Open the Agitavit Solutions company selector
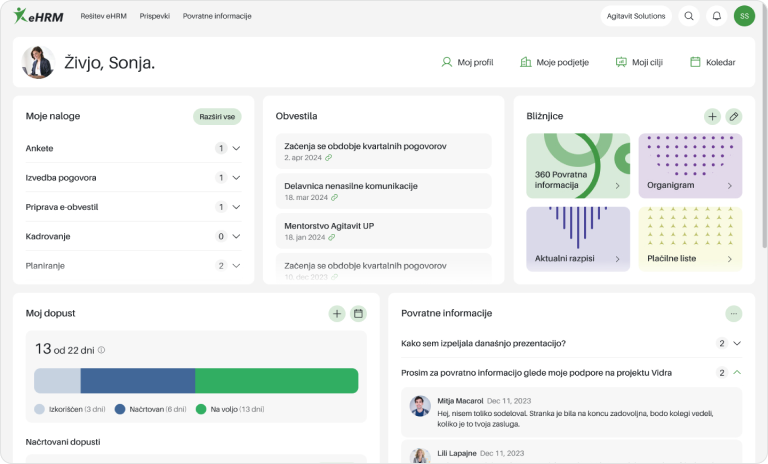 [636, 16]
